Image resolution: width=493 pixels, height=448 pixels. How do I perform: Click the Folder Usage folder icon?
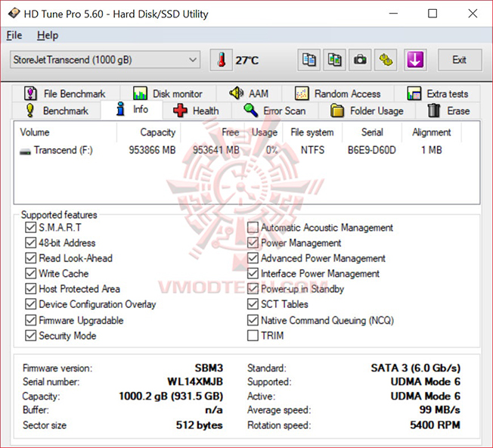(337, 110)
